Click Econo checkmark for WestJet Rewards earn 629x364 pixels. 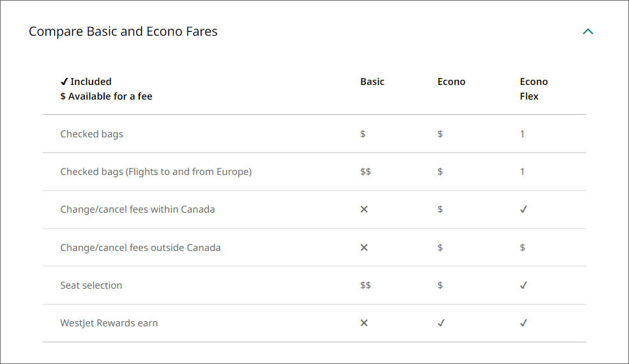tap(441, 323)
